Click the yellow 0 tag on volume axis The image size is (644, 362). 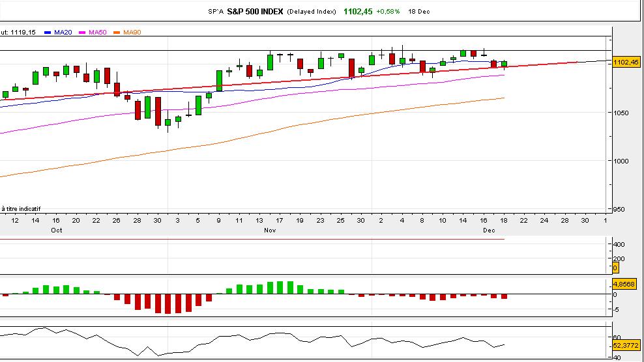(615, 268)
